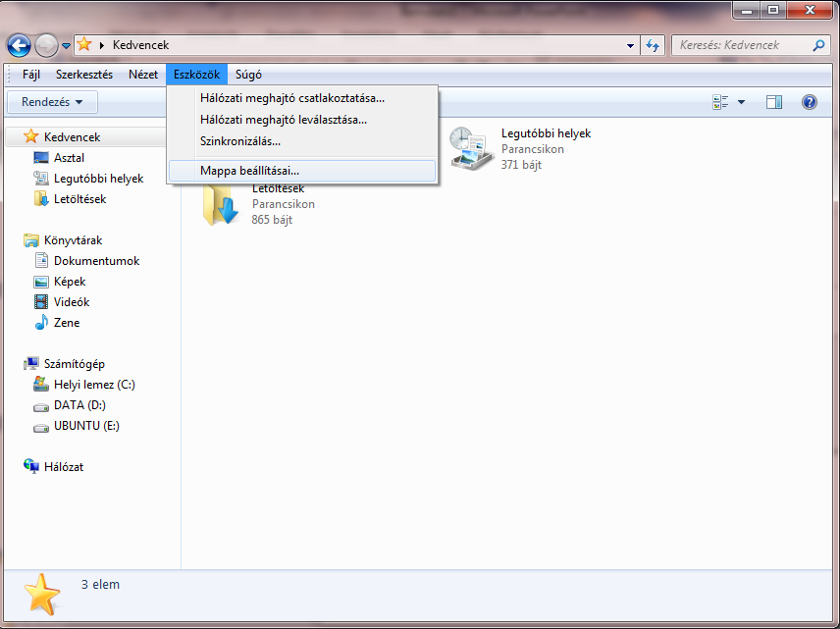Click the Zene music note icon
Image resolution: width=840 pixels, height=629 pixels.
coord(41,323)
